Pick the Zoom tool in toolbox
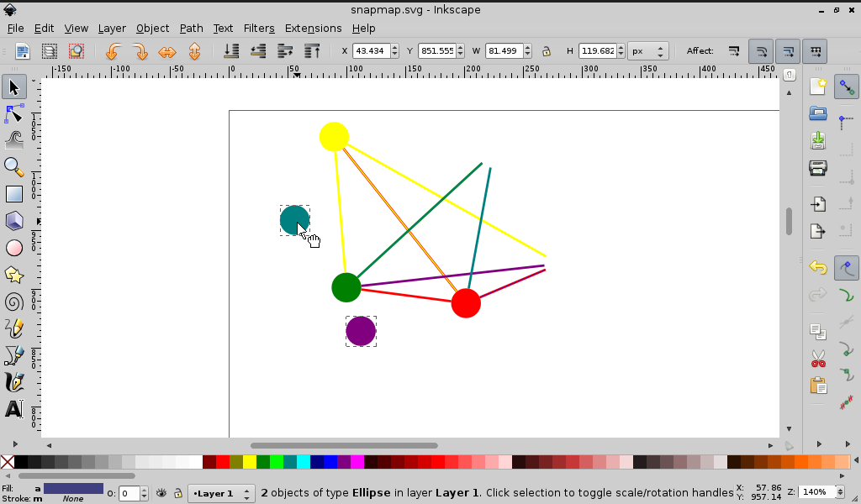 (14, 167)
